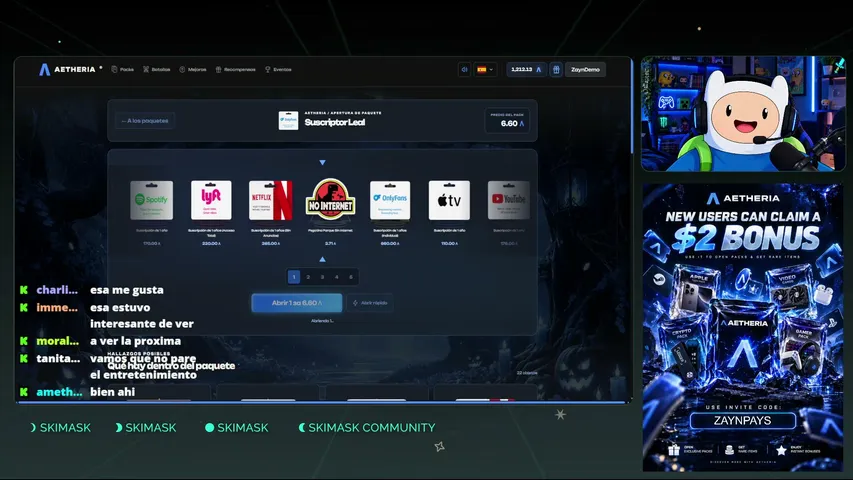This screenshot has height=480, width=853.
Task: Click the top reel pointer triangle
Action: 323,163
